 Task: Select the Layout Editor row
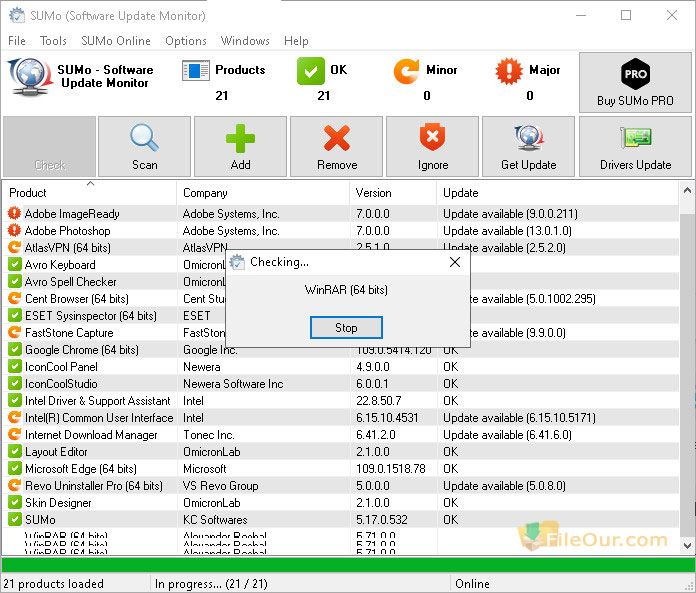341,451
